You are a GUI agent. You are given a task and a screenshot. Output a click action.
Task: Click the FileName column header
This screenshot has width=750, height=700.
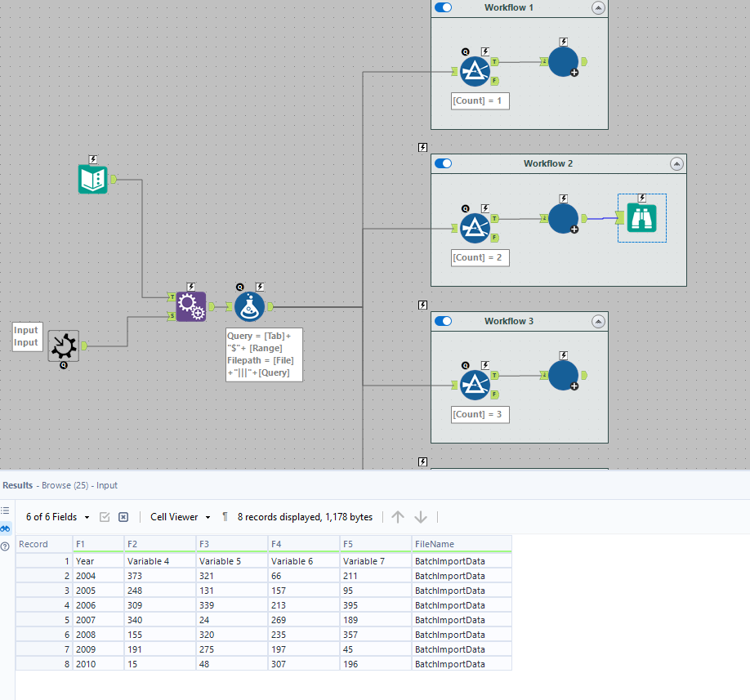point(462,544)
